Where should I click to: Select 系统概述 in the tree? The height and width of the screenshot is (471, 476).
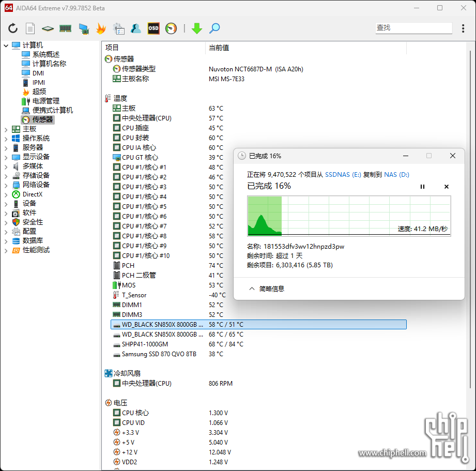coord(46,54)
